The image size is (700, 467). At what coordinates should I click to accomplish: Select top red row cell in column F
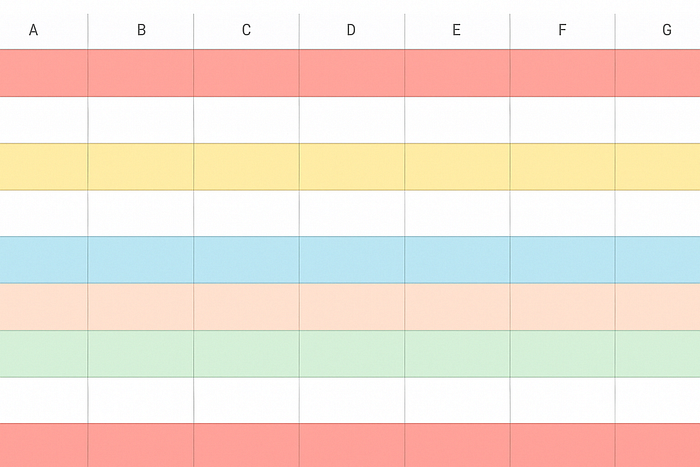click(562, 73)
